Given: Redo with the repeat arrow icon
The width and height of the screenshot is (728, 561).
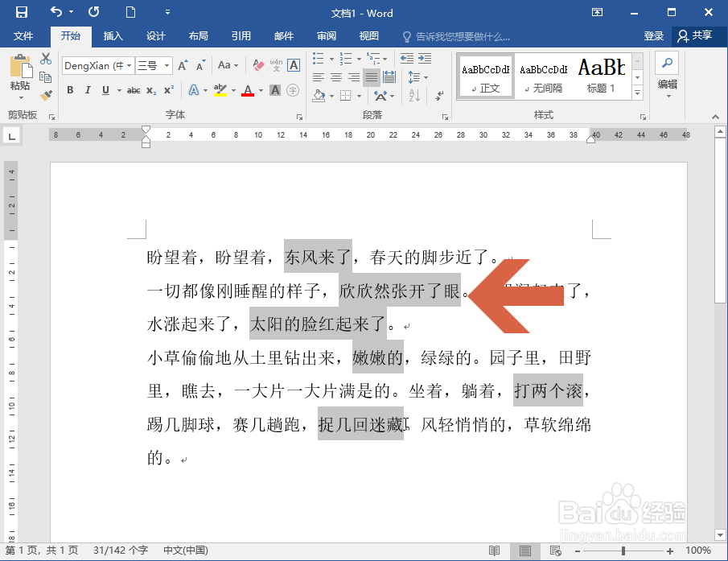Looking at the screenshot, I should tap(94, 11).
